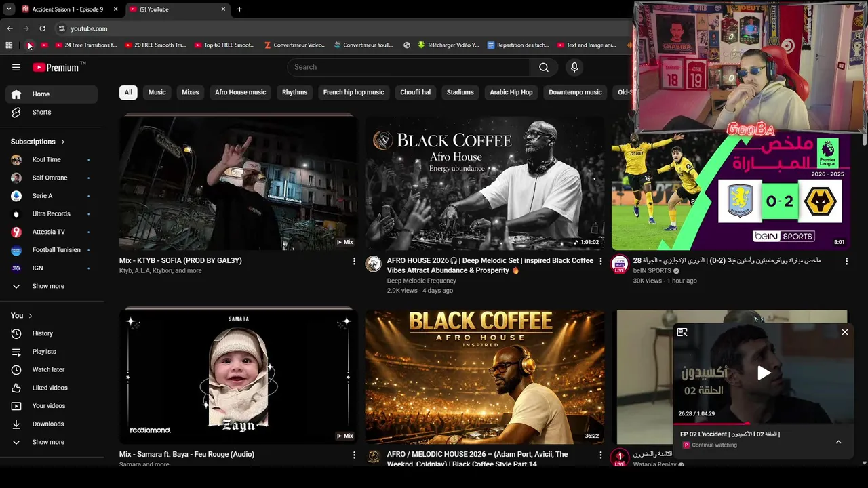Select the Stadiums filter chip

coord(460,92)
